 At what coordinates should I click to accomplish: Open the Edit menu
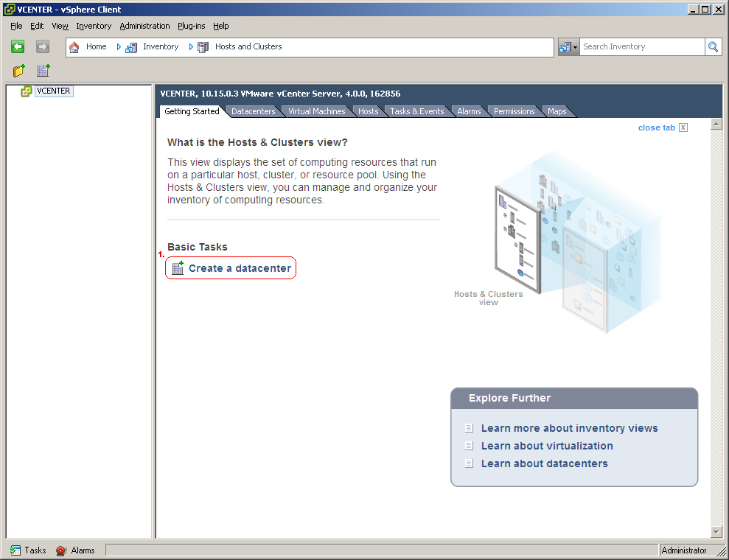[37, 26]
